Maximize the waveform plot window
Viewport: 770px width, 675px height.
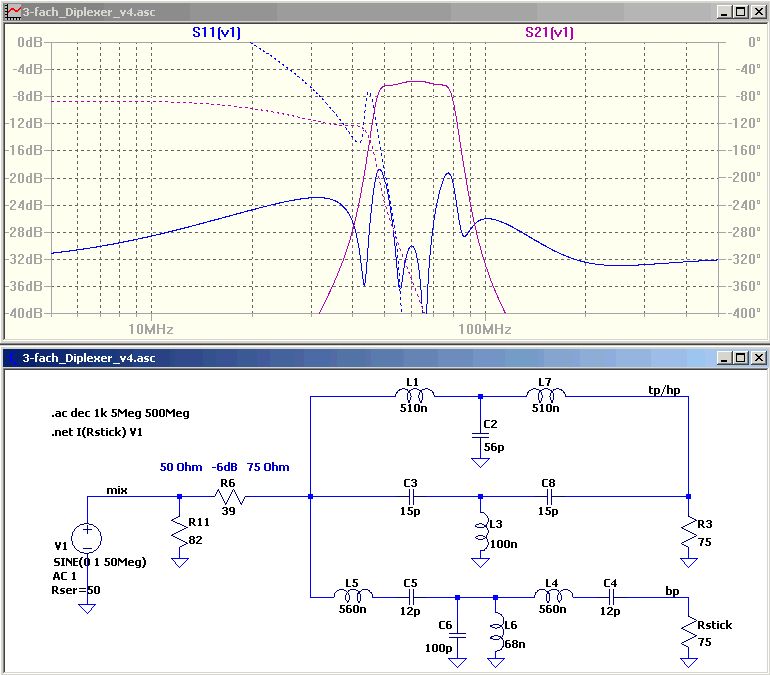point(740,12)
